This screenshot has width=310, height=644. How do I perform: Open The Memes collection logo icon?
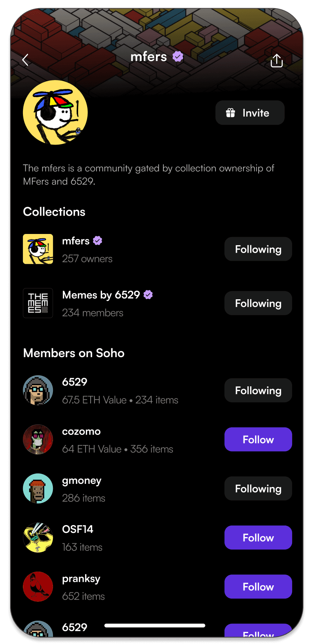pyautogui.click(x=38, y=303)
